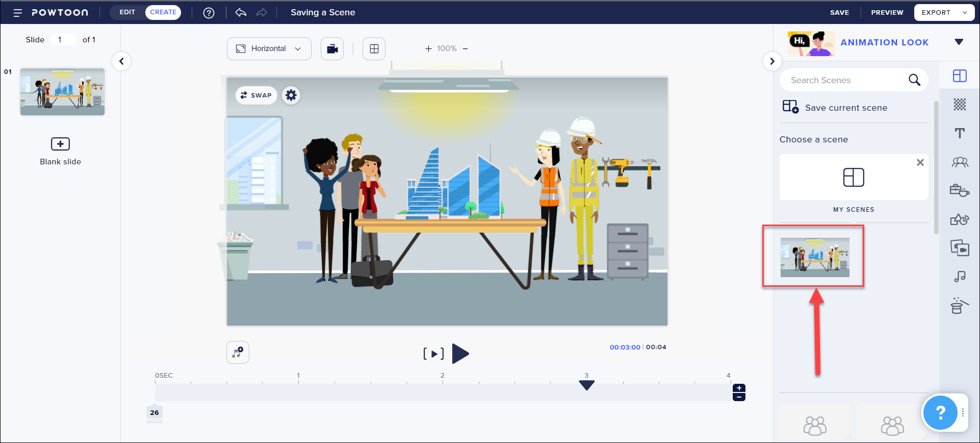Open the Shapes panel icon

click(x=960, y=219)
